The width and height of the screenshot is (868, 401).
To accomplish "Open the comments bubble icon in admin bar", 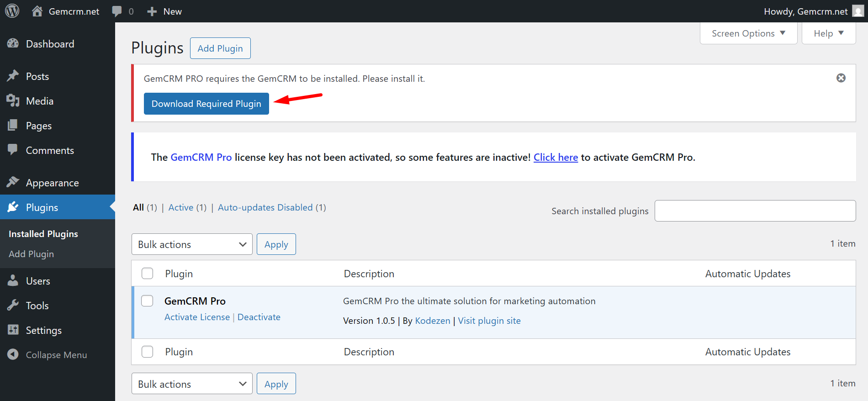I will coord(117,11).
